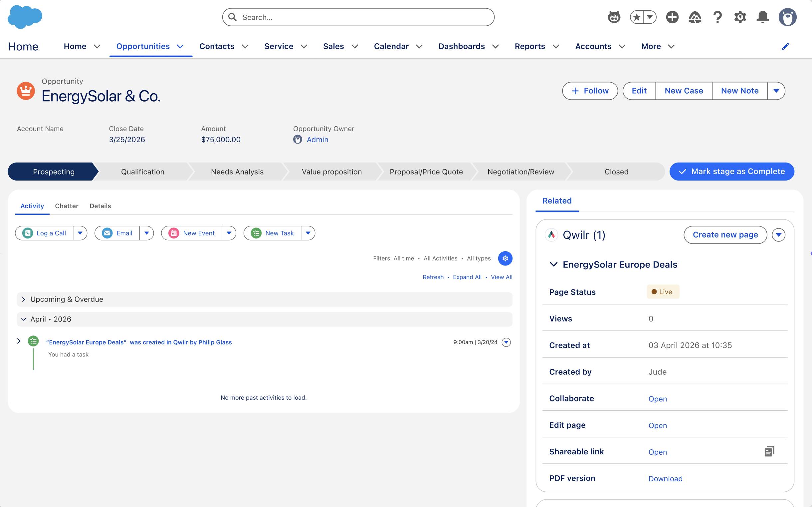Image resolution: width=812 pixels, height=507 pixels.
Task: Select the Qualification stage in path
Action: click(x=143, y=172)
